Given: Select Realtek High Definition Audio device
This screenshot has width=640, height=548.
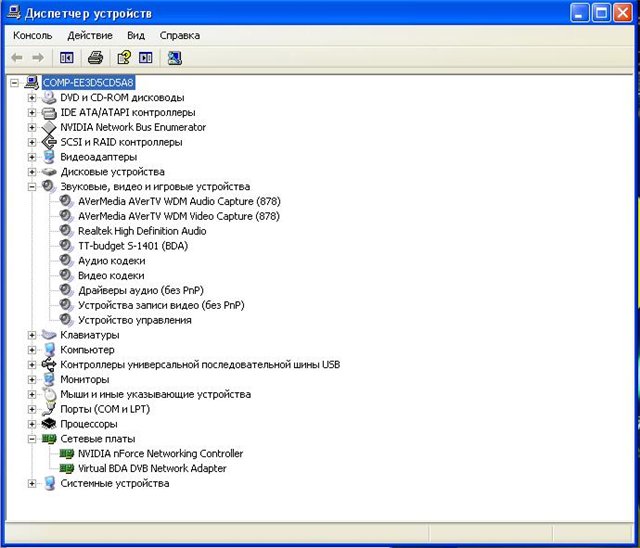Looking at the screenshot, I should click(142, 231).
